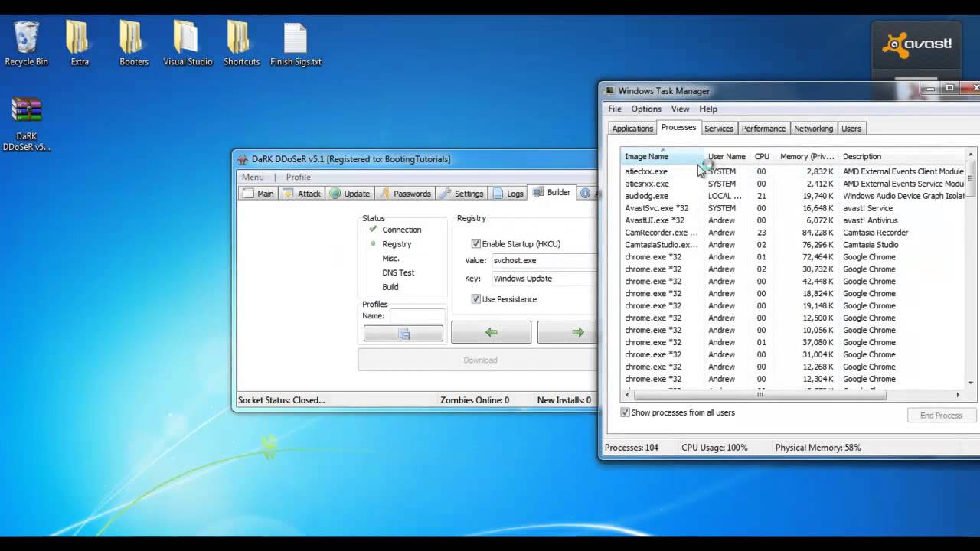Click right arrow of horizontal scrollbar
980x551 pixels.
(x=958, y=395)
